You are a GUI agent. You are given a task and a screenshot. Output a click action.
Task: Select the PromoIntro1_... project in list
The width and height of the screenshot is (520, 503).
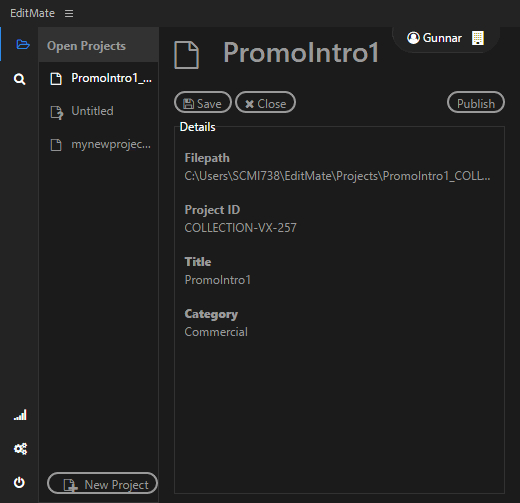pyautogui.click(x=99, y=78)
